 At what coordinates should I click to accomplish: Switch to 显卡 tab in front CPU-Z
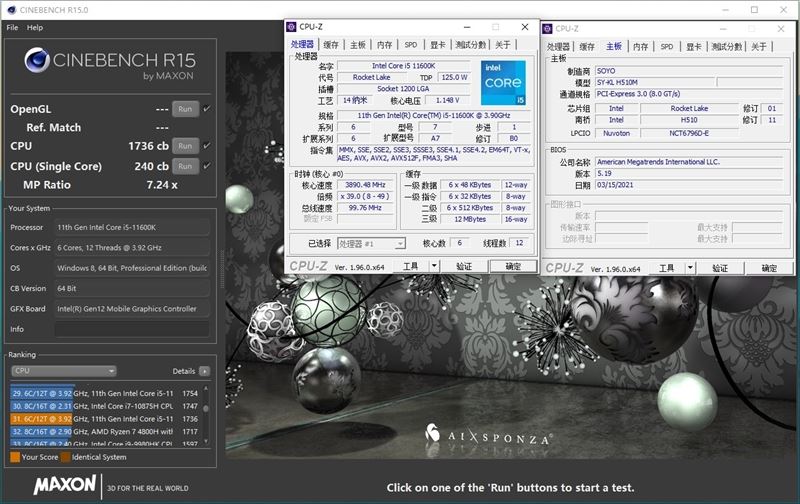[x=438, y=45]
